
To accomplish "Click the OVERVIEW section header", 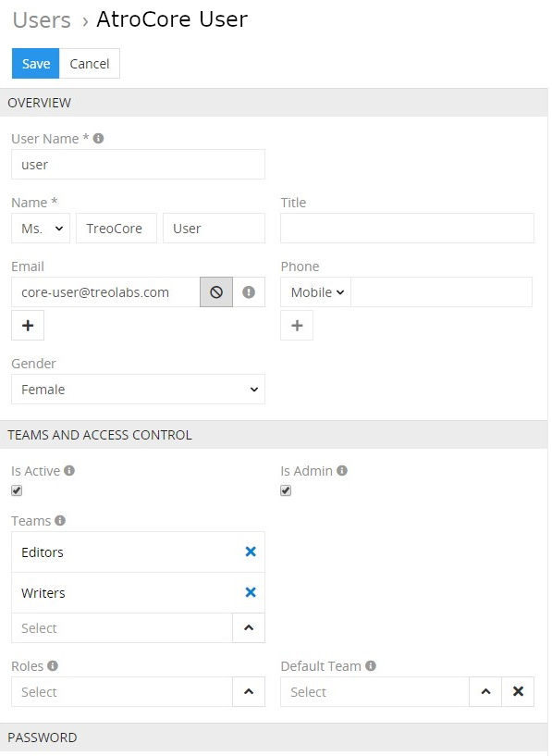I will [x=274, y=102].
